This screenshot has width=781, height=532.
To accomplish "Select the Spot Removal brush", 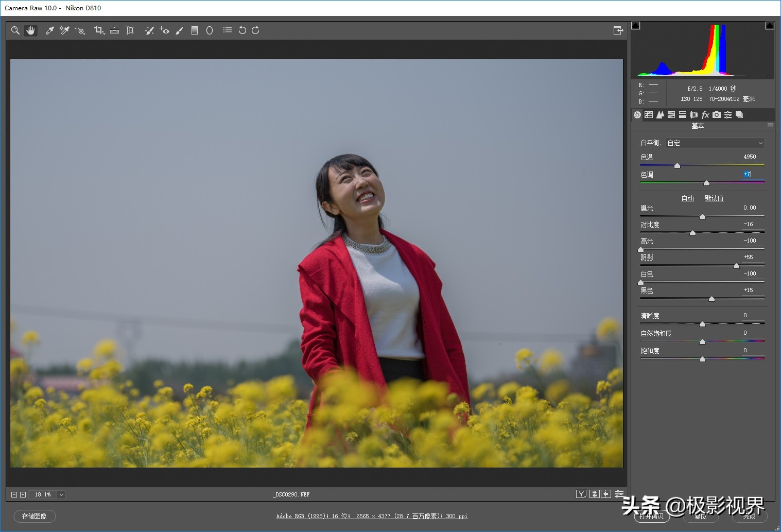I will (149, 30).
